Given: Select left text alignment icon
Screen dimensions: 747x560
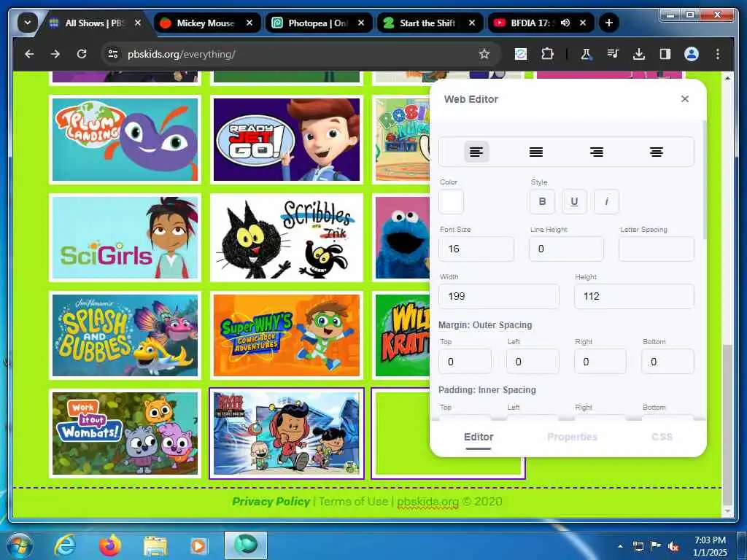Looking at the screenshot, I should coord(476,152).
